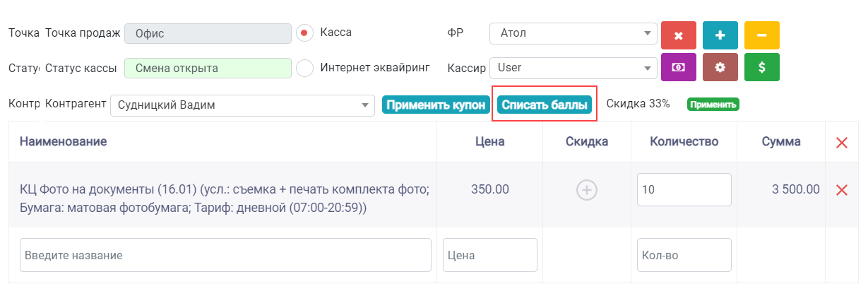Add discount with the circled plus icon
This screenshot has height=308, width=868.
pos(587,189)
